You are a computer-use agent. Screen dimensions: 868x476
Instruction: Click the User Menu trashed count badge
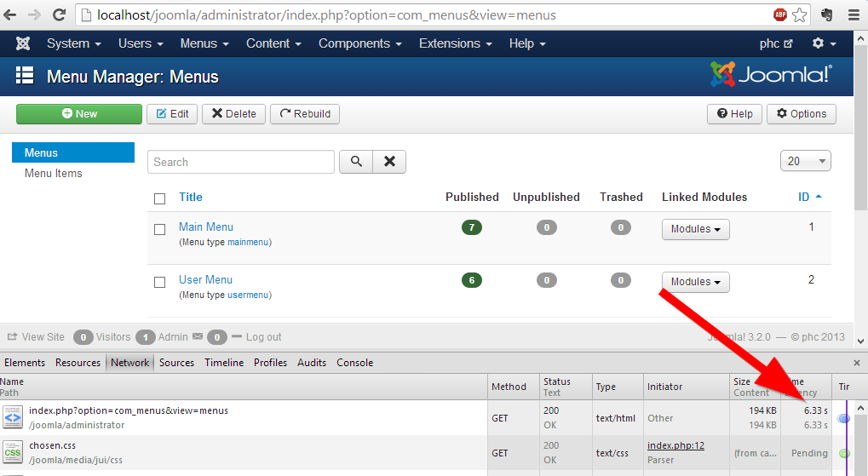coord(621,280)
